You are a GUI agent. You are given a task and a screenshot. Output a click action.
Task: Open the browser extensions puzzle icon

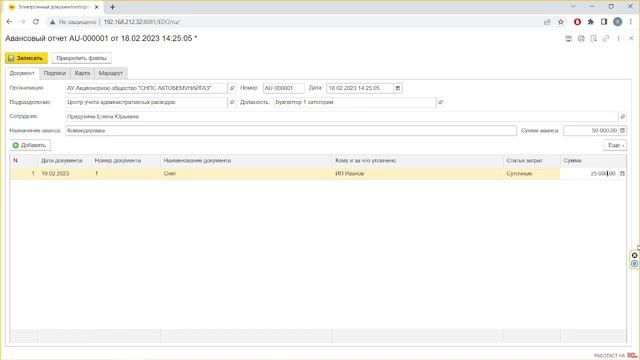pos(591,22)
